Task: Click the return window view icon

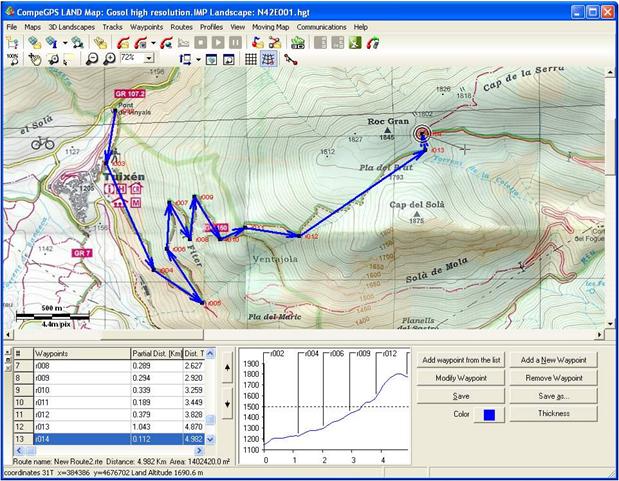Action: click(229, 59)
